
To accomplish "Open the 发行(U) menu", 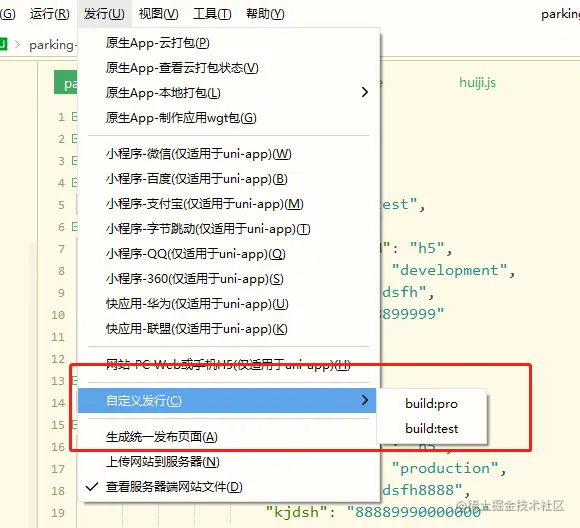I will 104,14.
